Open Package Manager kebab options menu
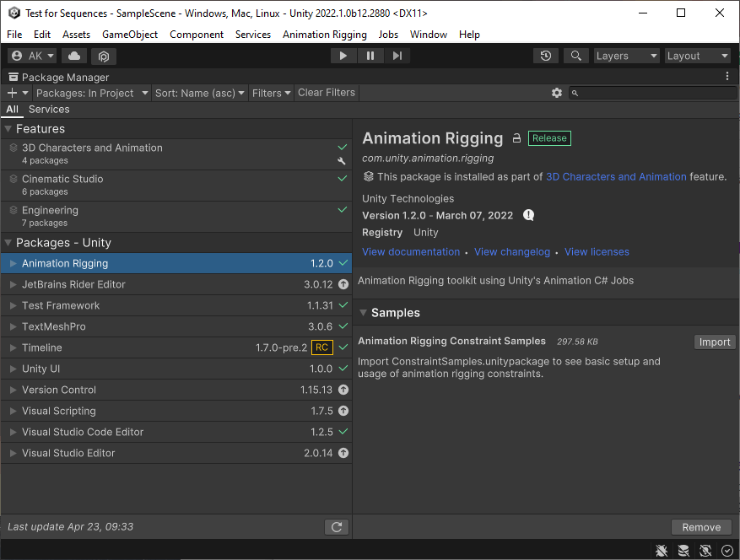This screenshot has height=560, width=740. point(727,77)
